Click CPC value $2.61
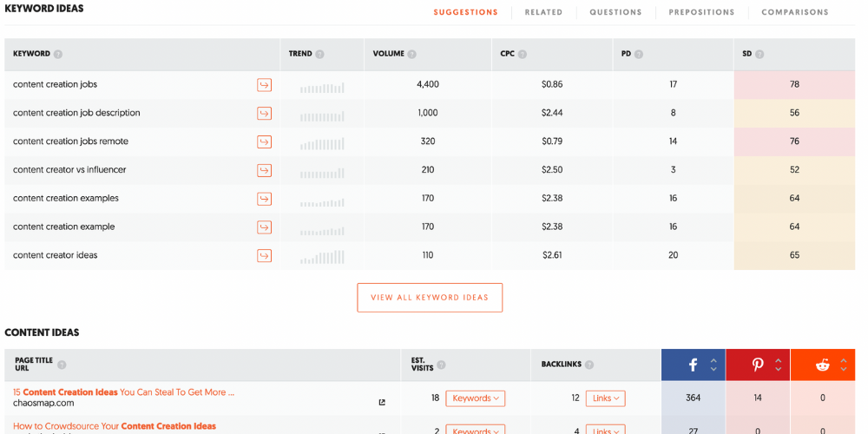Viewport: 868px width, 434px height. (x=552, y=255)
